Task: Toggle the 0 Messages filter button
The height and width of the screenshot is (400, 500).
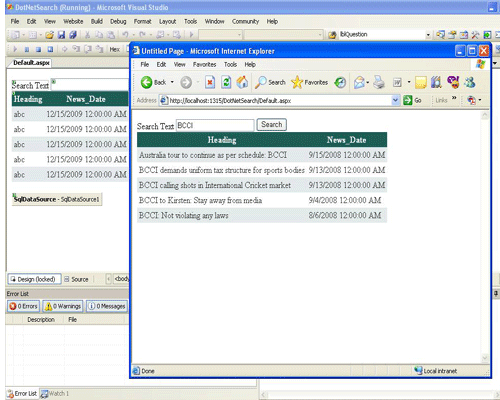Action: point(107,306)
